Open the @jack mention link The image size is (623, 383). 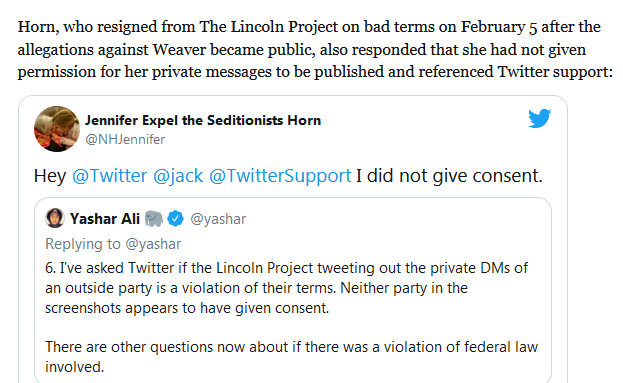178,176
